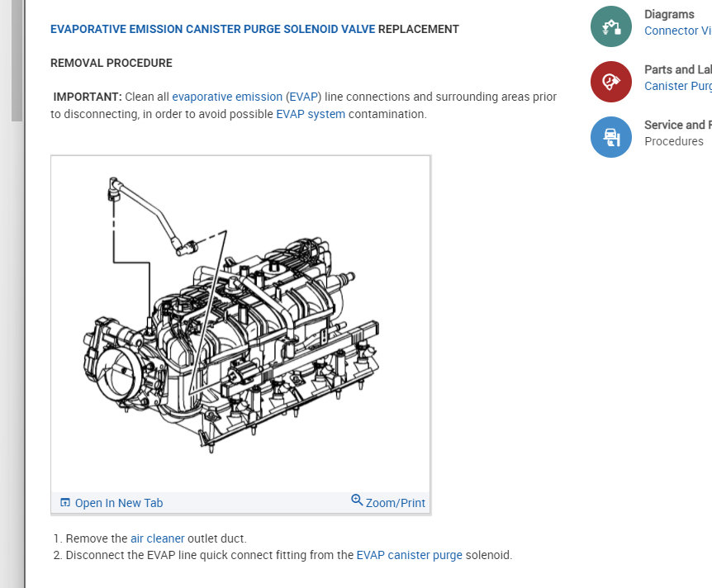Open the 'evaporative emission' link
The width and height of the screenshot is (712, 588).
point(227,97)
